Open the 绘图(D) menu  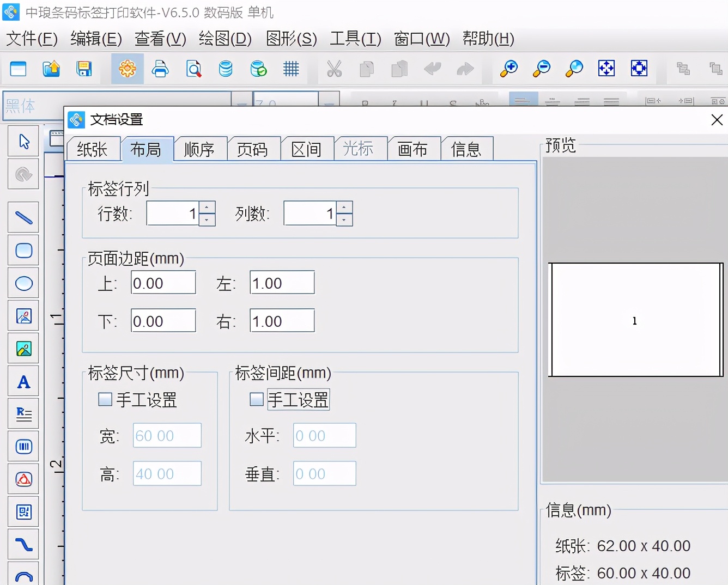(225, 39)
